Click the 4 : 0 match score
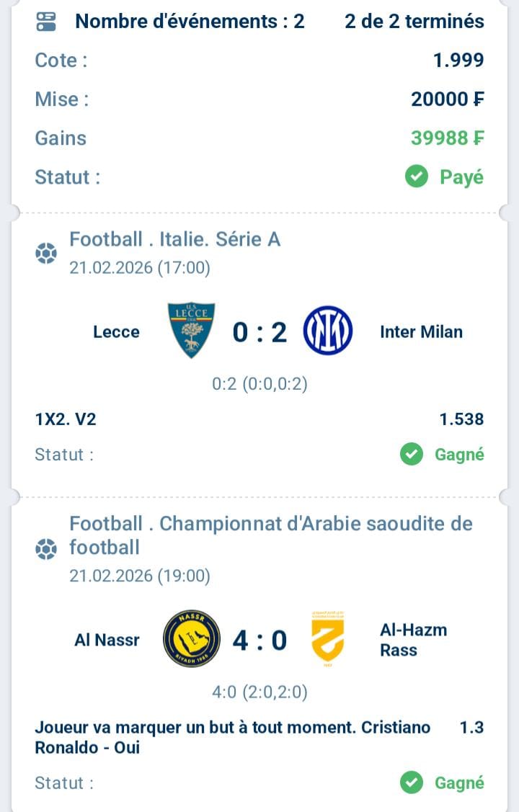The image size is (519, 812). tap(259, 640)
